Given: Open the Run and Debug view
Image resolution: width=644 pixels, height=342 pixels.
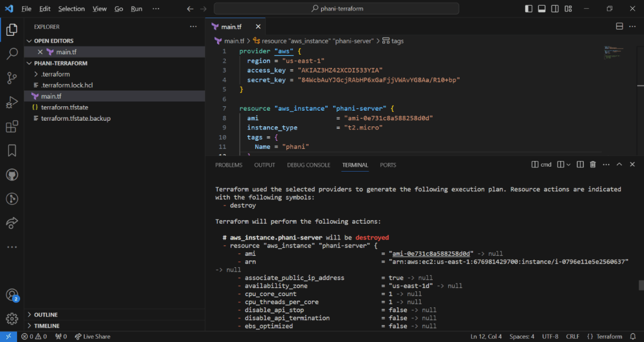Looking at the screenshot, I should 11,102.
